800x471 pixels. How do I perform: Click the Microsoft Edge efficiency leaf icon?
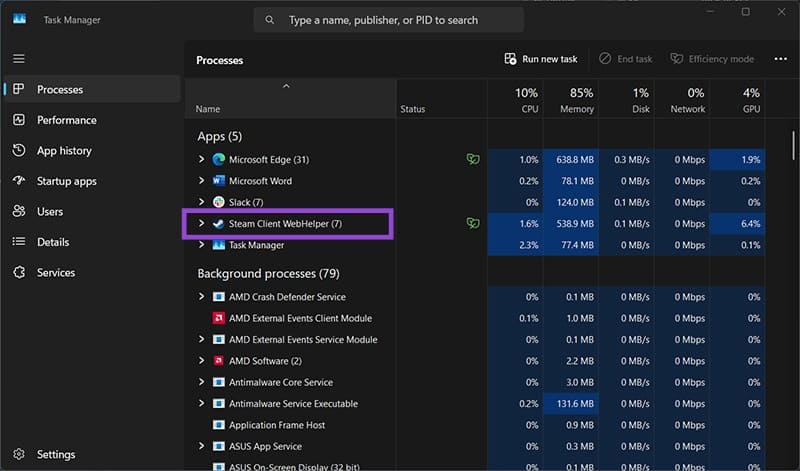(x=473, y=159)
